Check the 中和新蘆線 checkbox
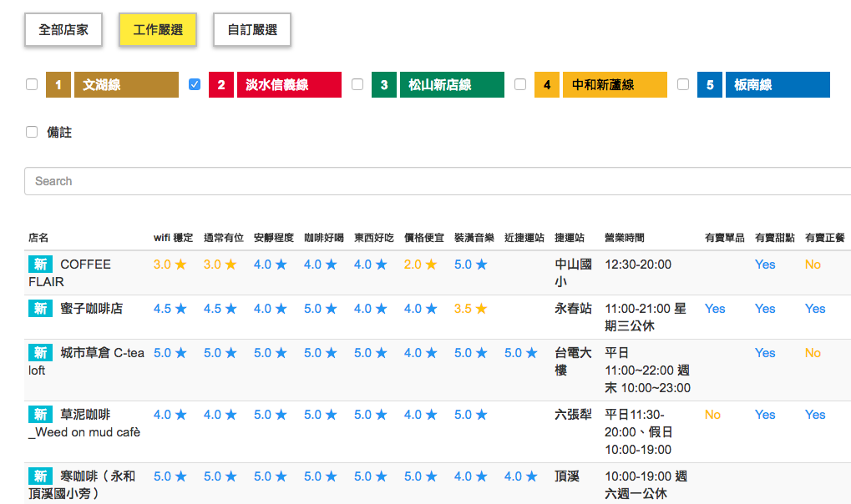Image resolution: width=851 pixels, height=504 pixels. [520, 84]
